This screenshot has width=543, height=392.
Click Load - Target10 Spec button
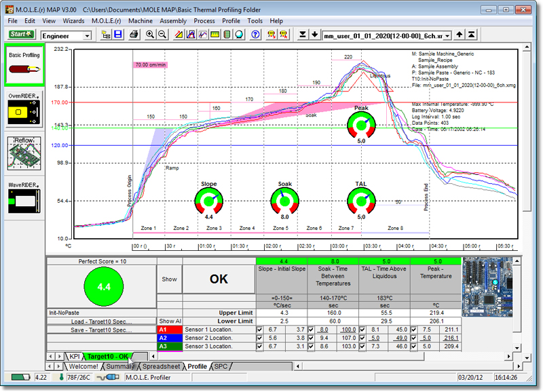click(101, 321)
